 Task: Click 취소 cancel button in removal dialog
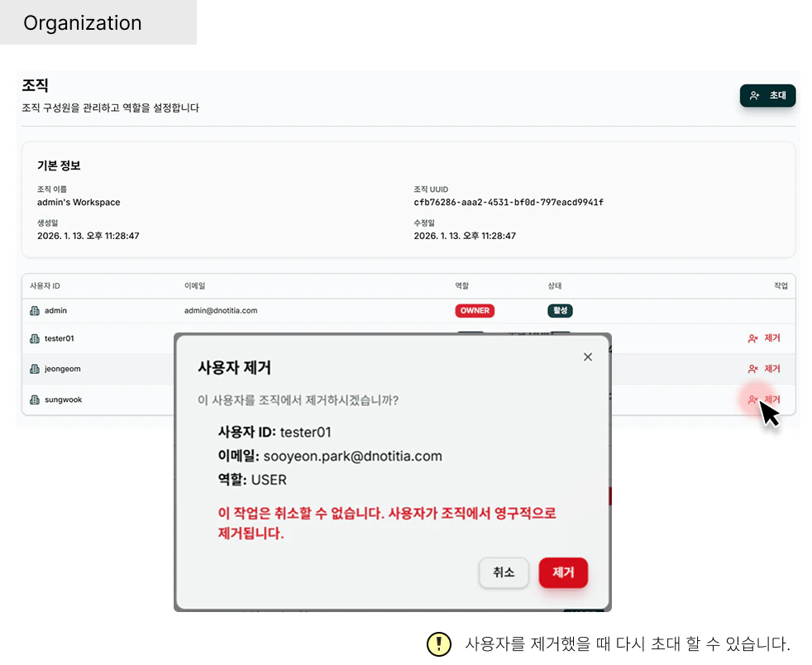click(x=504, y=572)
